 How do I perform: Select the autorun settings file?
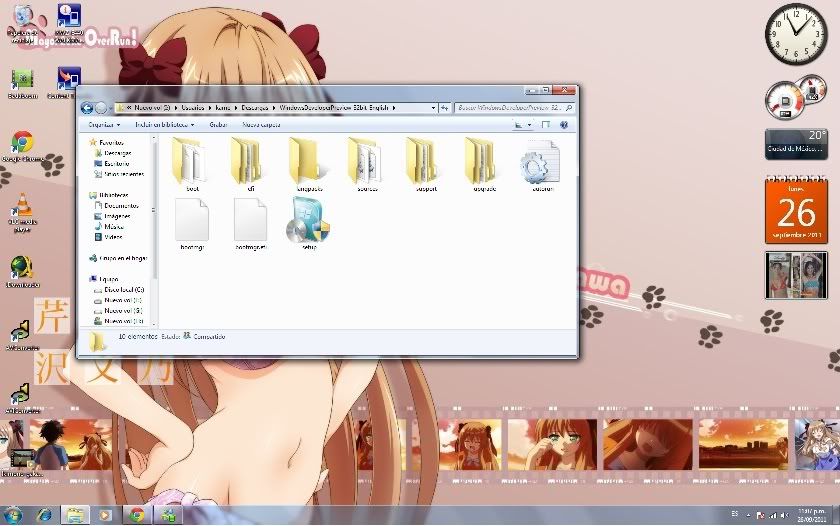click(542, 164)
